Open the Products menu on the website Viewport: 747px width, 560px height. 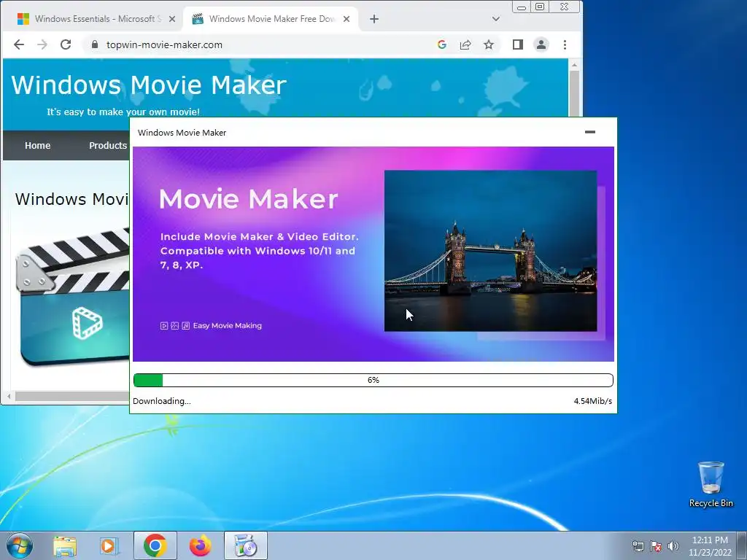(x=108, y=146)
